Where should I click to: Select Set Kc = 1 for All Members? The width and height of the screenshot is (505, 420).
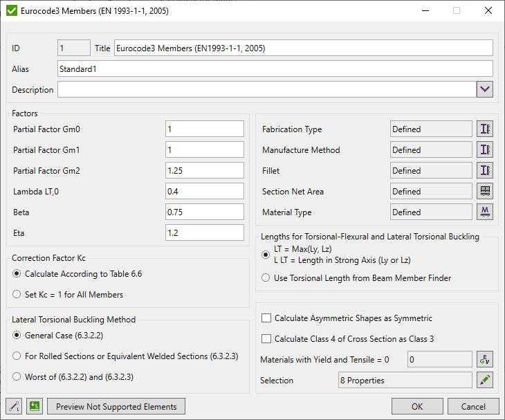[x=17, y=295]
